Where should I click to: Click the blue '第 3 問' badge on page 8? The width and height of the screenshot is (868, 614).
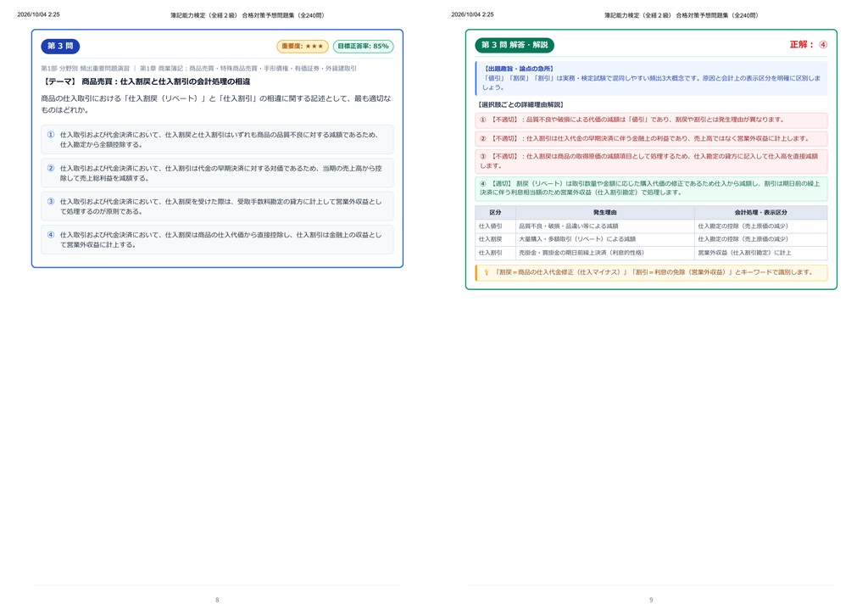tap(60, 46)
